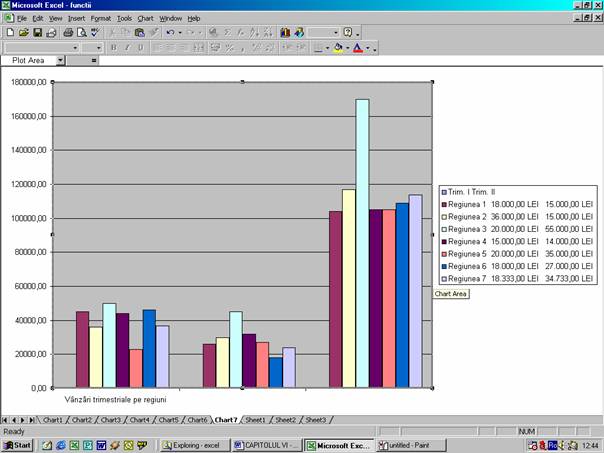Open the Font Color dropdown arrow
The height and width of the screenshot is (453, 604).
369,47
